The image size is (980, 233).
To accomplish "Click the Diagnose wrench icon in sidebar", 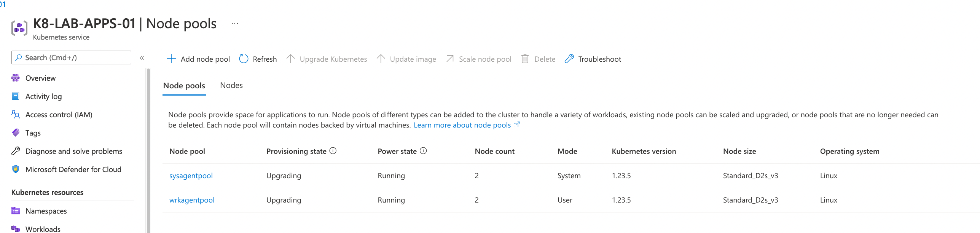I will (16, 151).
